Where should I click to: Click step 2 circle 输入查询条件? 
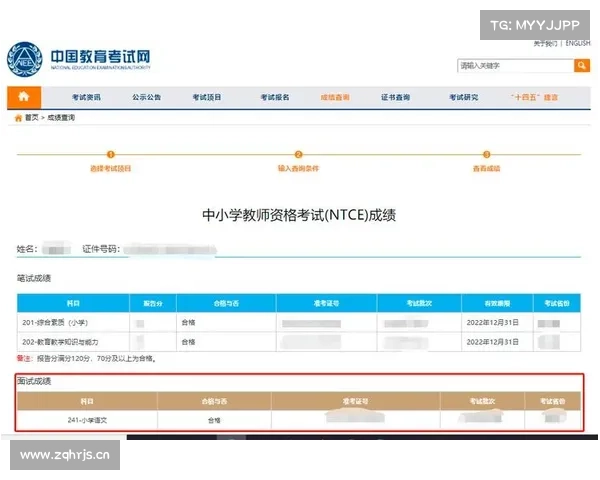[x=298, y=155]
